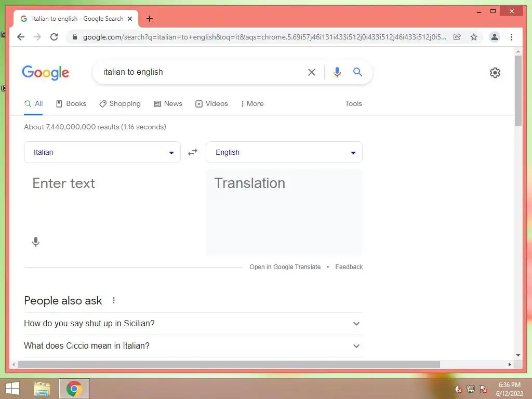Share this page from the address bar
This screenshot has width=532, height=399.
pyautogui.click(x=457, y=37)
